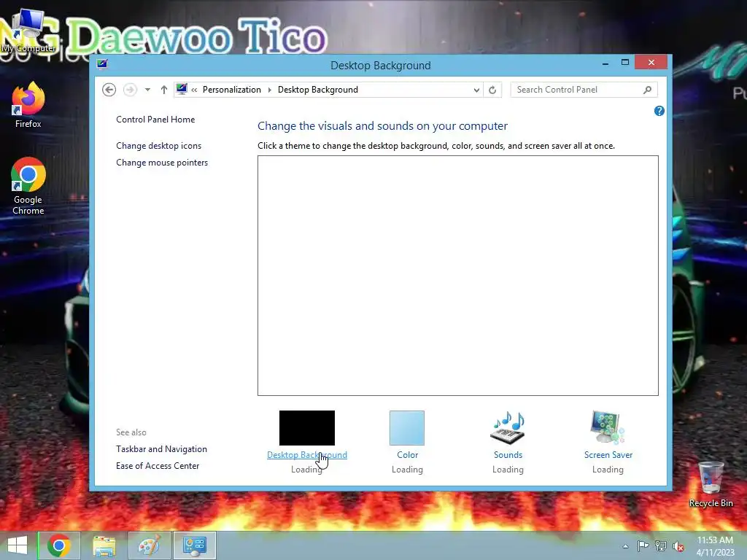Click the black Desktop Background thumbnail
The height and width of the screenshot is (560, 747).
[307, 427]
